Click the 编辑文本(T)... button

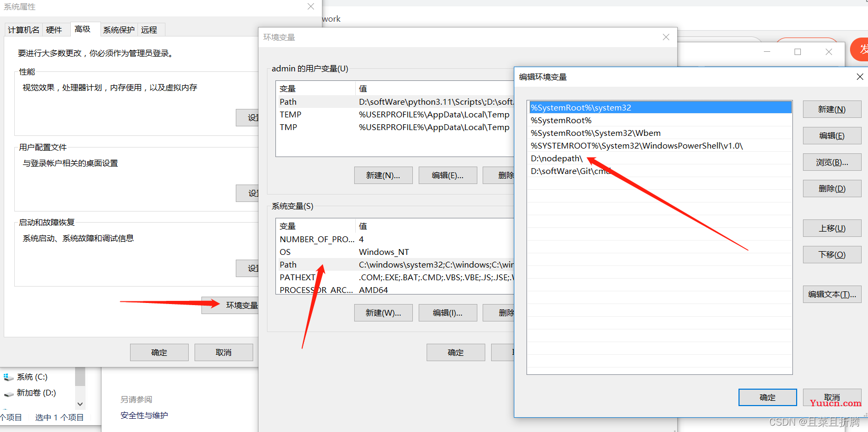[832, 294]
